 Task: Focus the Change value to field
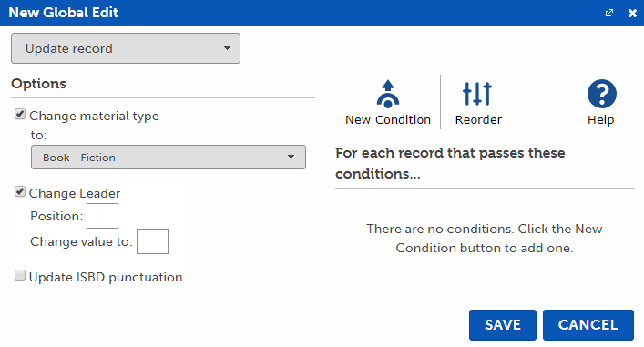pos(152,241)
